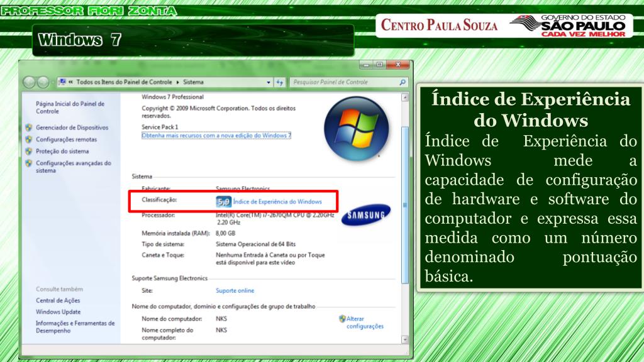The image size is (644, 362).
Task: Click the Intel Core i7-2670QM processor text
Action: coord(275,219)
